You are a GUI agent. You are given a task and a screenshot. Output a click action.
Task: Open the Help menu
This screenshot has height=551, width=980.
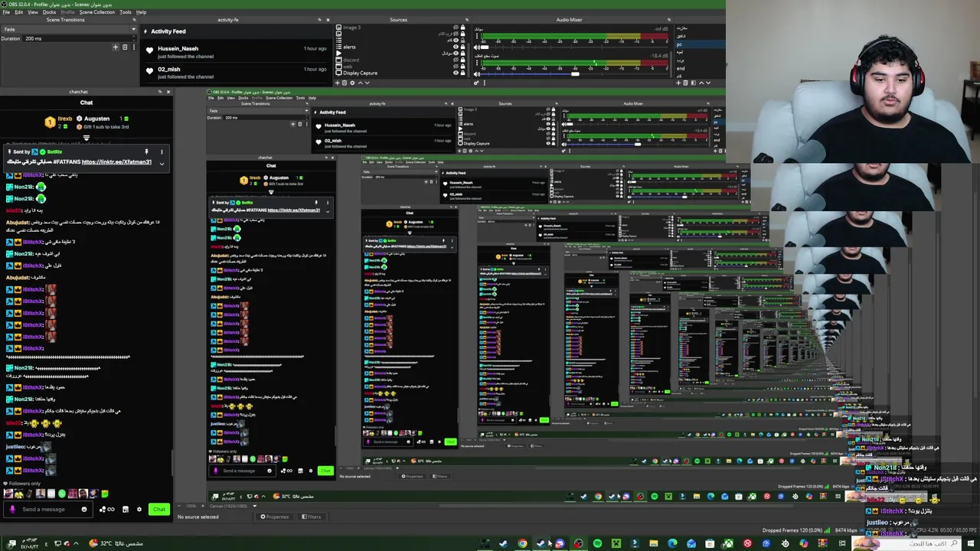[x=142, y=12]
